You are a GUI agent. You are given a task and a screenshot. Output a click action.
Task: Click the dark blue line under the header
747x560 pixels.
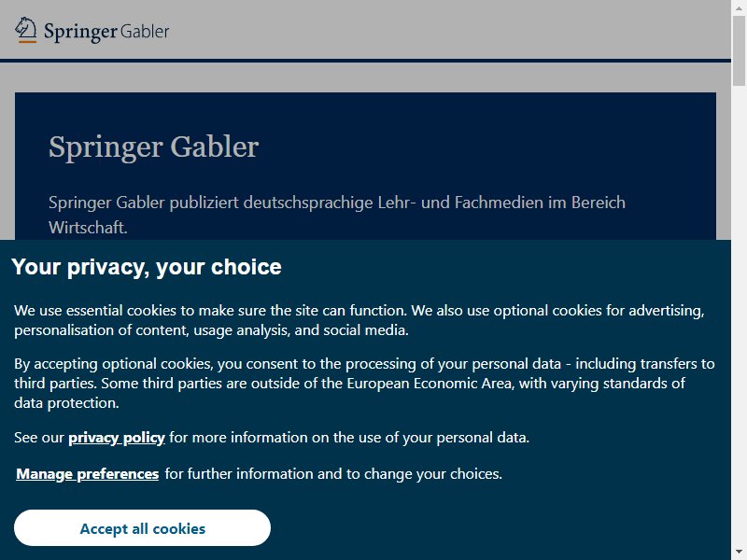pyautogui.click(x=365, y=61)
